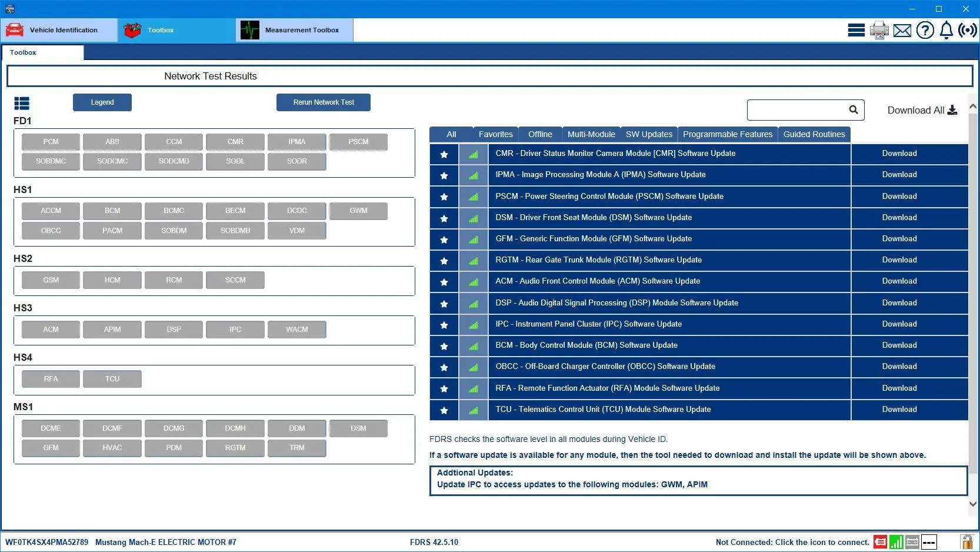Viewport: 980px width, 552px height.
Task: Click the dashes indicator box in the status bar
Action: [x=929, y=542]
